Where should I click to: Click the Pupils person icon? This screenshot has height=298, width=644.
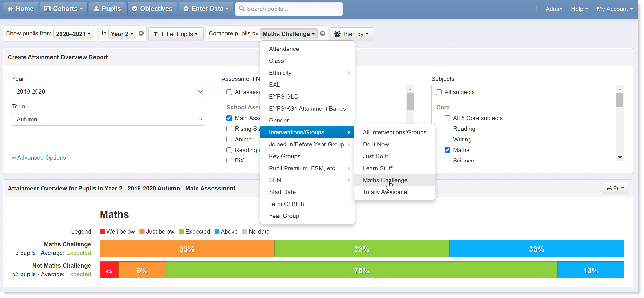[x=96, y=9]
